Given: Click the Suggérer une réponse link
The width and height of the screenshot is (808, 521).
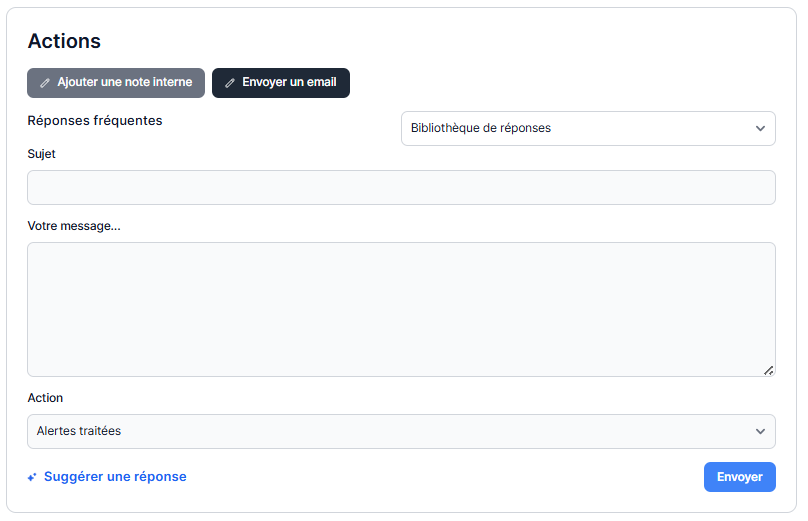Looking at the screenshot, I should (115, 477).
